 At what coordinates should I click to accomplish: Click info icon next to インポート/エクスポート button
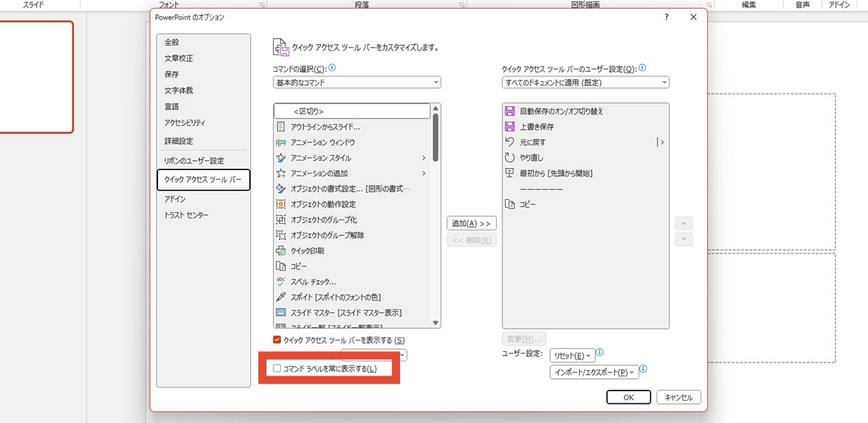[644, 369]
